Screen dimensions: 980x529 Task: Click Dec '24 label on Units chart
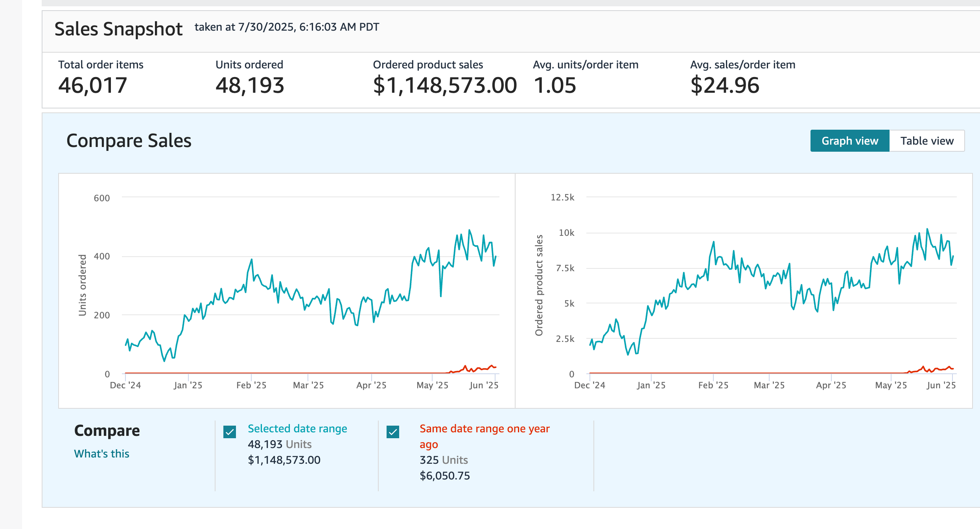[x=125, y=385]
